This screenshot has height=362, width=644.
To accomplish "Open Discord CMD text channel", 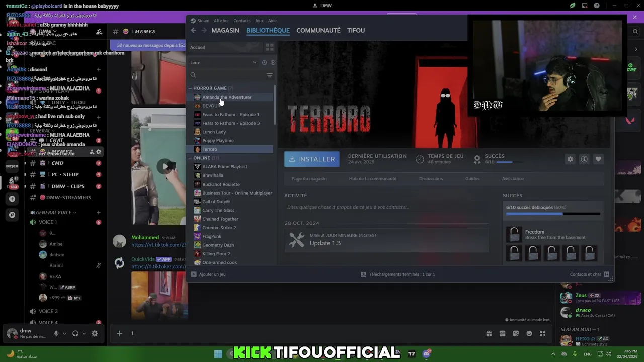I will click(x=57, y=163).
